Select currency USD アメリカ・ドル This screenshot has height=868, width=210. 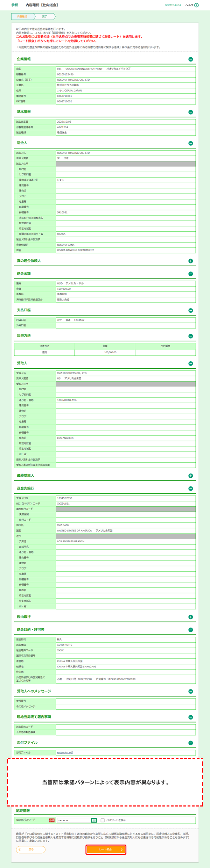click(70, 283)
